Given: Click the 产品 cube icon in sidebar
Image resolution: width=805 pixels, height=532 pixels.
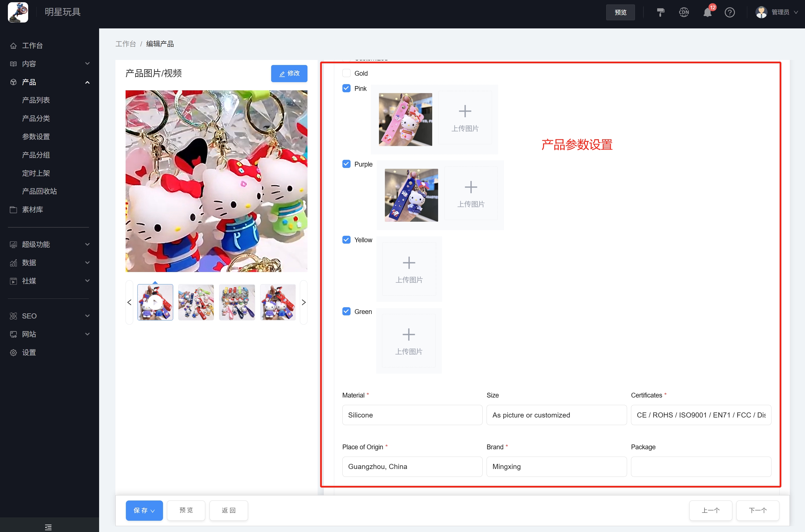Looking at the screenshot, I should point(13,82).
